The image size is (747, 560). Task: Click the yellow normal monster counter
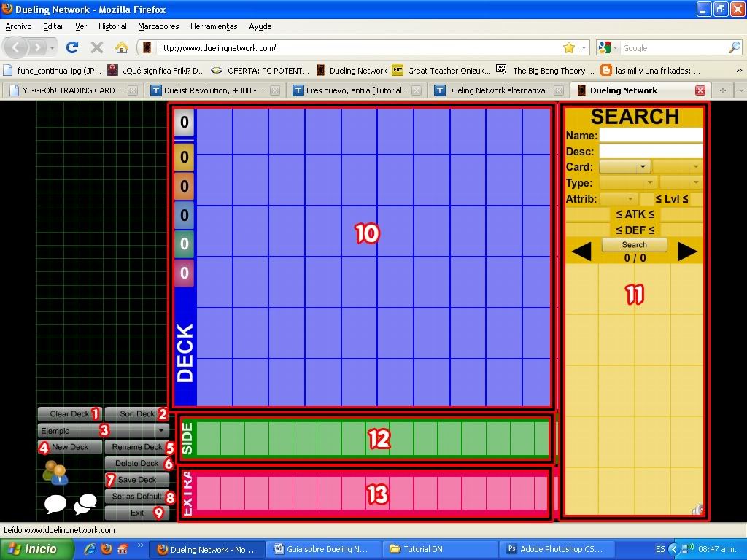185,156
